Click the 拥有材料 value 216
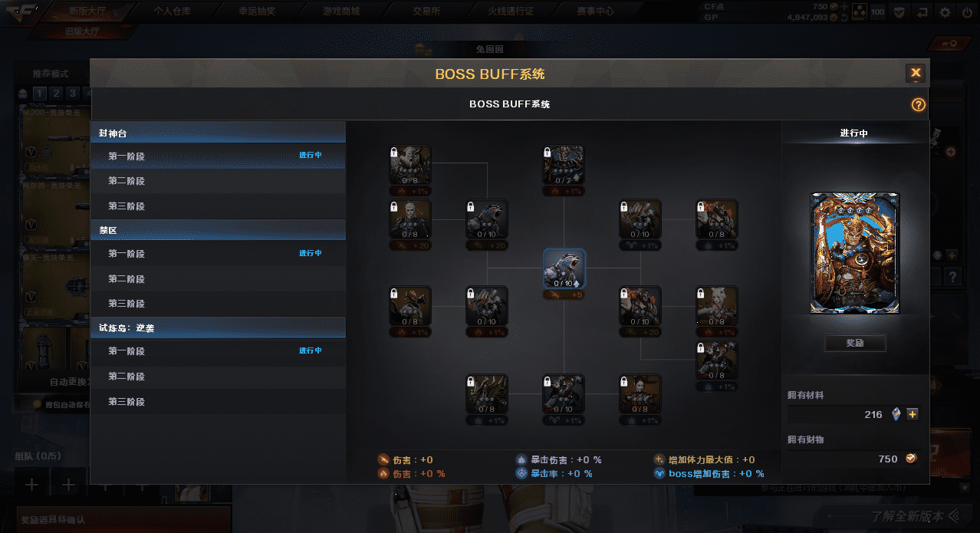Screen dimensions: 980x533 coord(873,414)
